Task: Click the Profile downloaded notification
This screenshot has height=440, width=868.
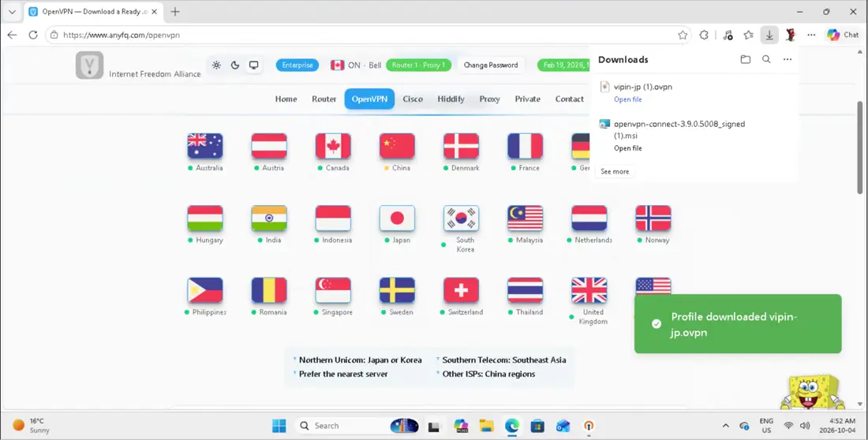Action: click(x=738, y=324)
